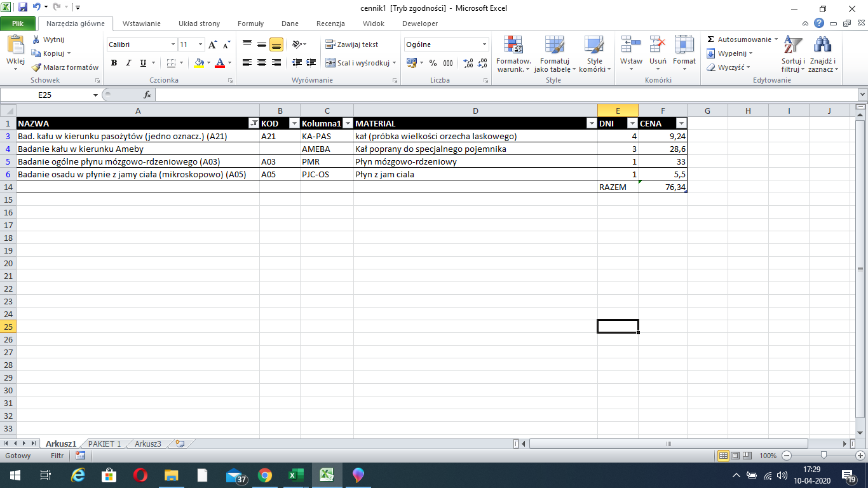Switch to Page Break Preview icon

tap(748, 456)
